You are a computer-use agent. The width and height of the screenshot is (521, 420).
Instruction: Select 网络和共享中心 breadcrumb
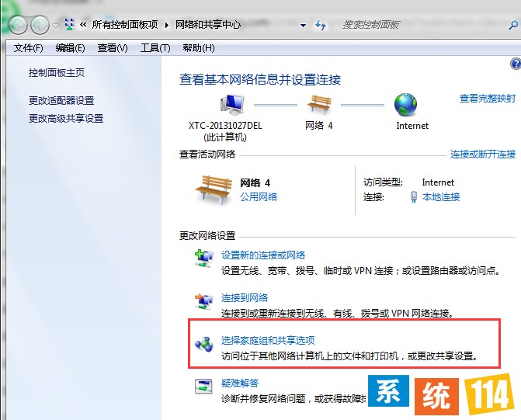(208, 25)
